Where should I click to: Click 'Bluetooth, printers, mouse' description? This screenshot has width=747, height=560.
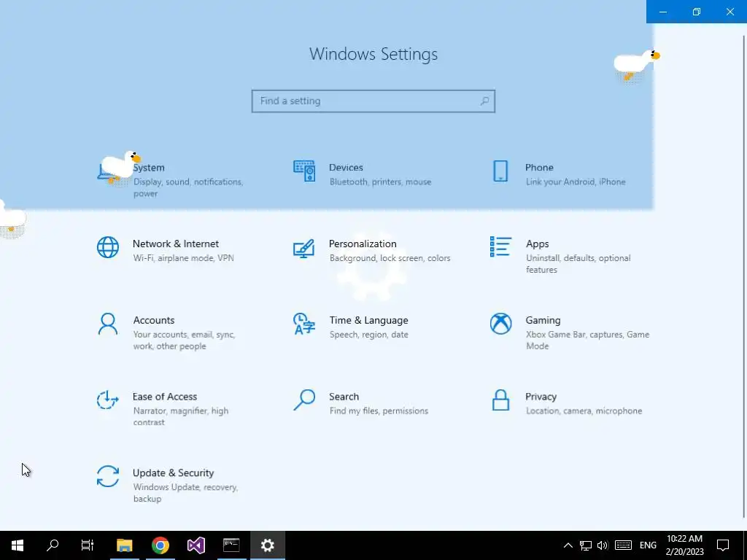point(381,182)
